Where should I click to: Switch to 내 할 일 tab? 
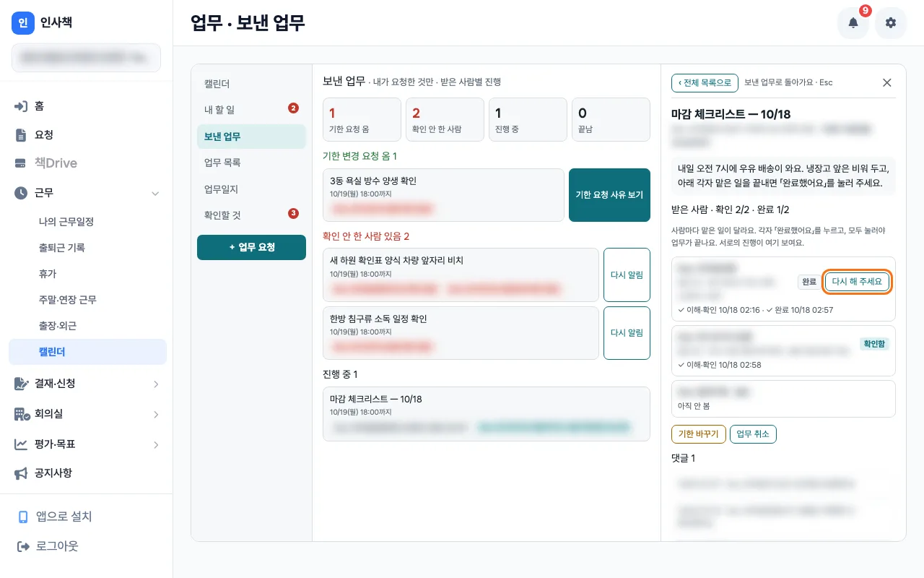coord(251,110)
